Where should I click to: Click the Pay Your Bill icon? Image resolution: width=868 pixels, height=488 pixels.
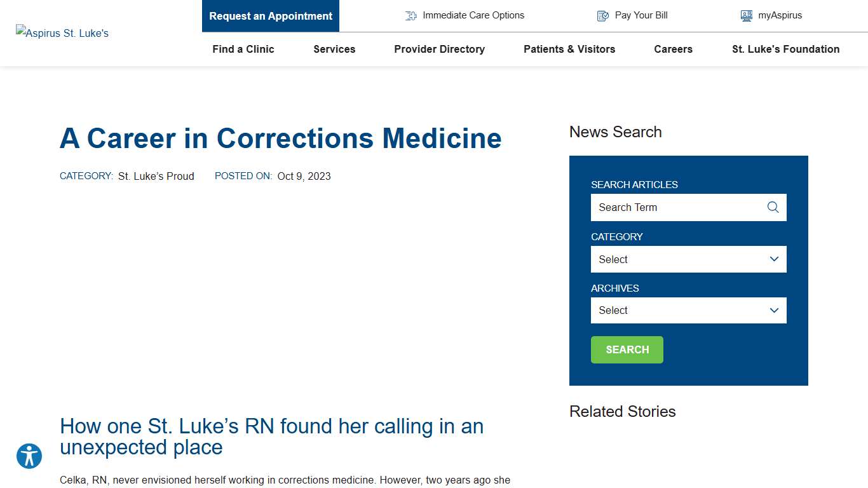tap(602, 15)
